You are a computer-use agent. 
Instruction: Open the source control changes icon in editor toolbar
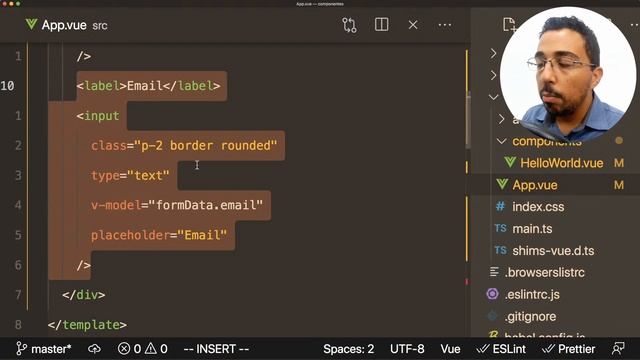[x=349, y=25]
